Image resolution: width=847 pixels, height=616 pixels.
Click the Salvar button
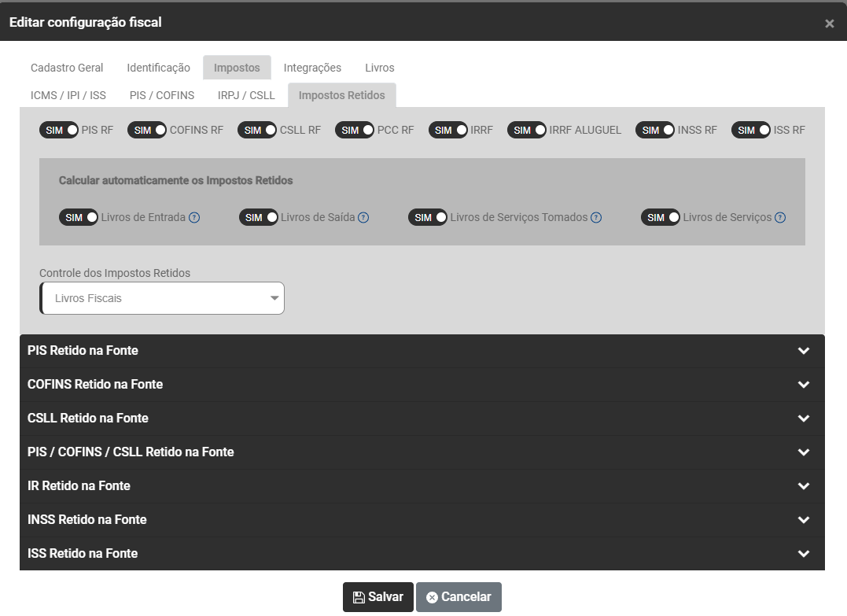point(377,597)
